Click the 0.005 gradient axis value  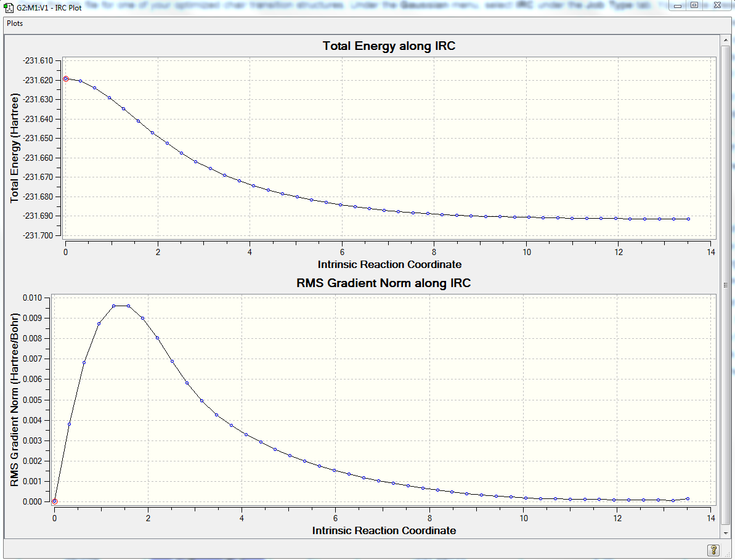point(32,400)
